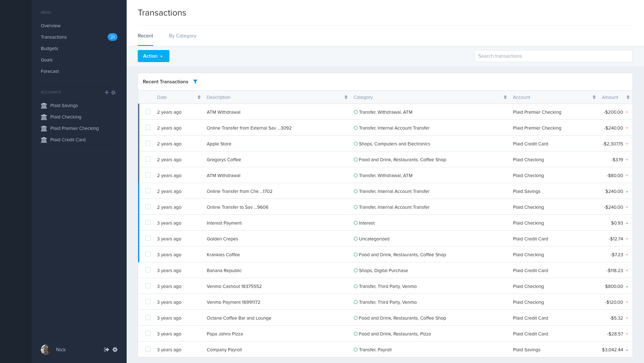Click the filter funnel icon beside Recent Transactions
Screen dimensions: 644x363
point(195,82)
